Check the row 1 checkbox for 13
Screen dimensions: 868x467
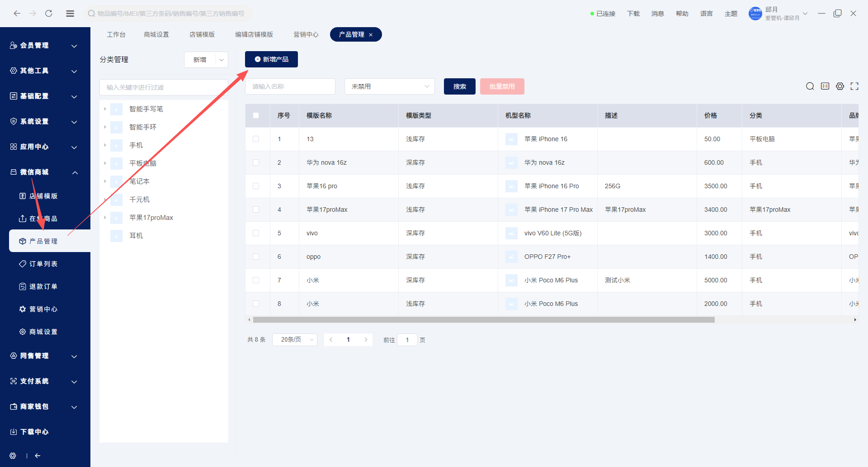click(x=256, y=139)
